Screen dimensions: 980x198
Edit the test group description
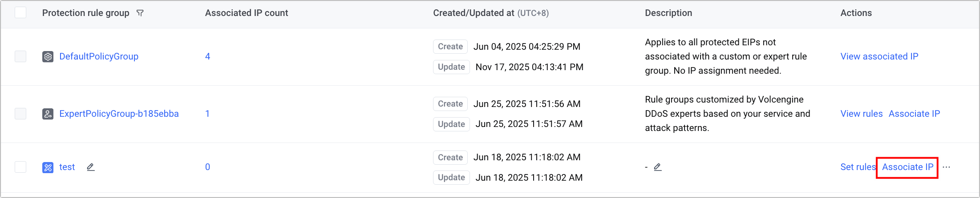[x=658, y=167]
